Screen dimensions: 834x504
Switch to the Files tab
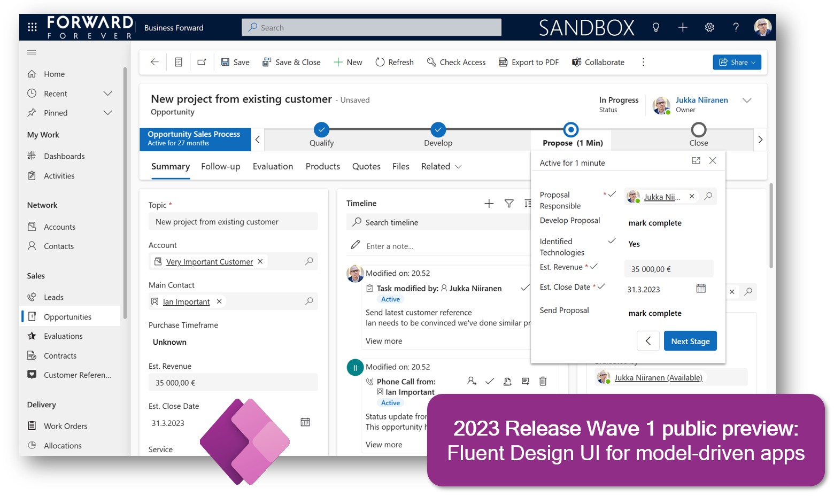pyautogui.click(x=401, y=166)
